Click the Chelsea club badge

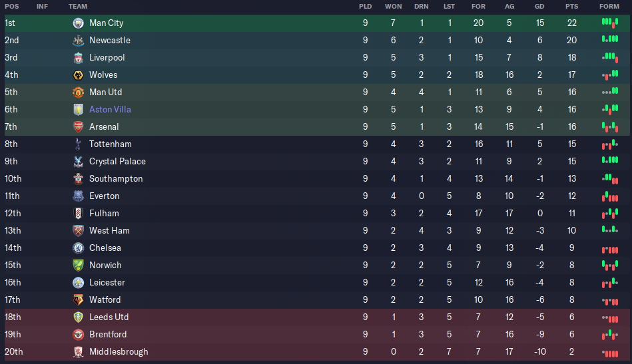(78, 248)
